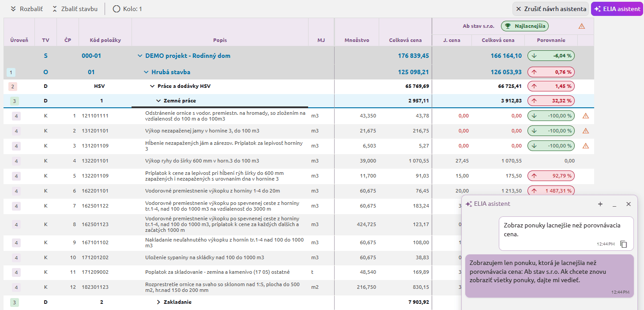Click the J. cena column header
The image size is (644, 310).
point(452,40)
